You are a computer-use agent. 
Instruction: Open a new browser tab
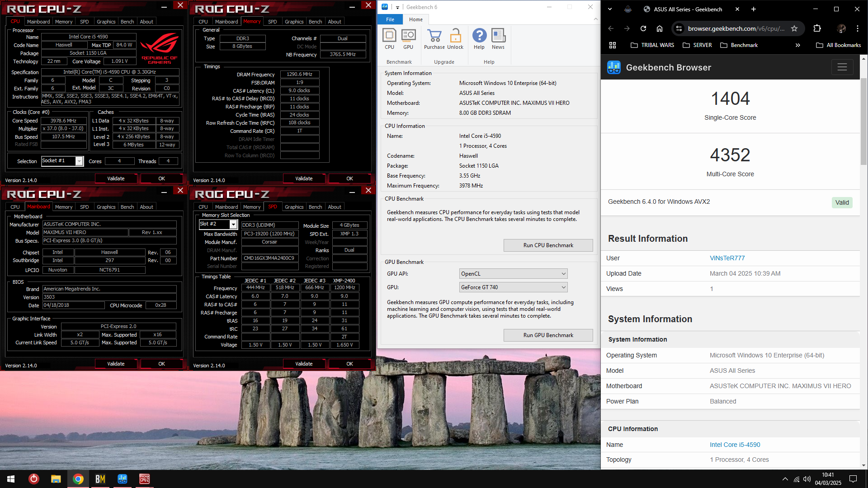coord(753,9)
